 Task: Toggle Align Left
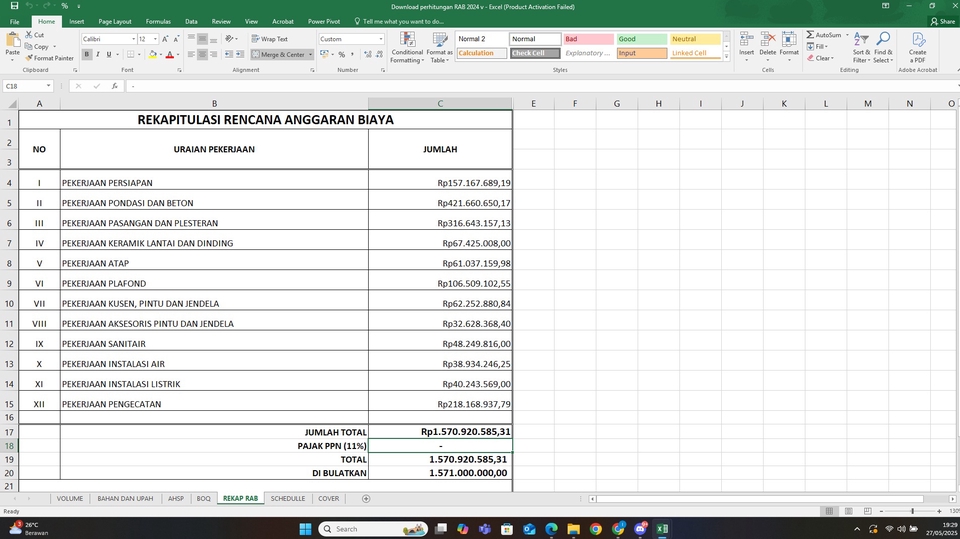[x=191, y=55]
